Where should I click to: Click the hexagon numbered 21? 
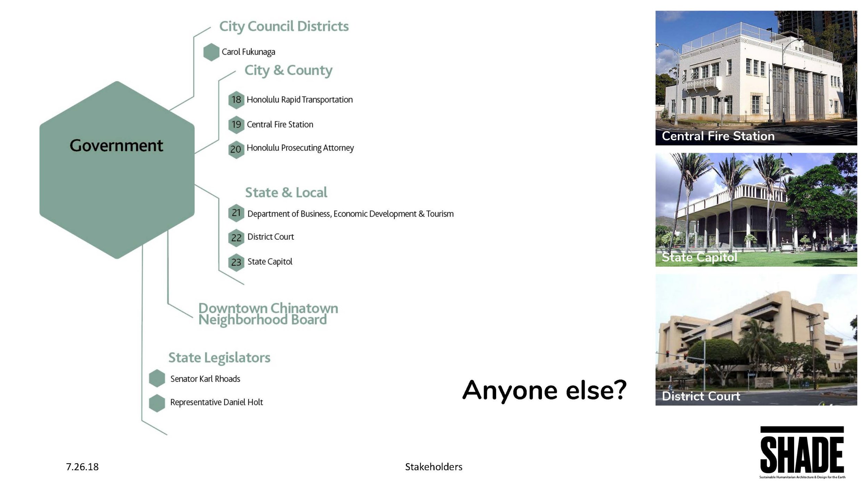pos(236,213)
